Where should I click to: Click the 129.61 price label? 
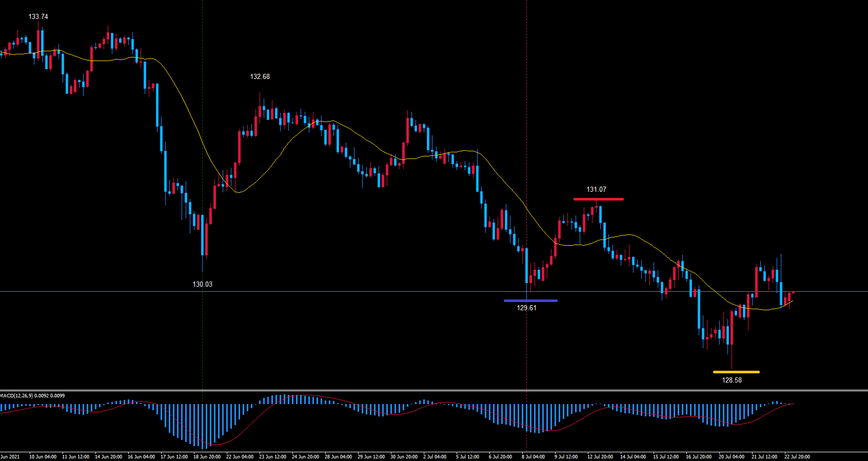click(x=526, y=308)
